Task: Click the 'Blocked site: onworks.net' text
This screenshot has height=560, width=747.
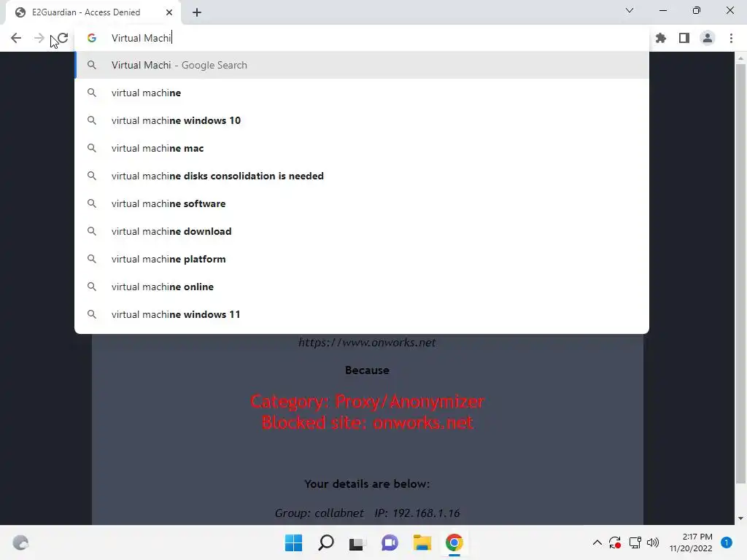Action: click(x=368, y=422)
